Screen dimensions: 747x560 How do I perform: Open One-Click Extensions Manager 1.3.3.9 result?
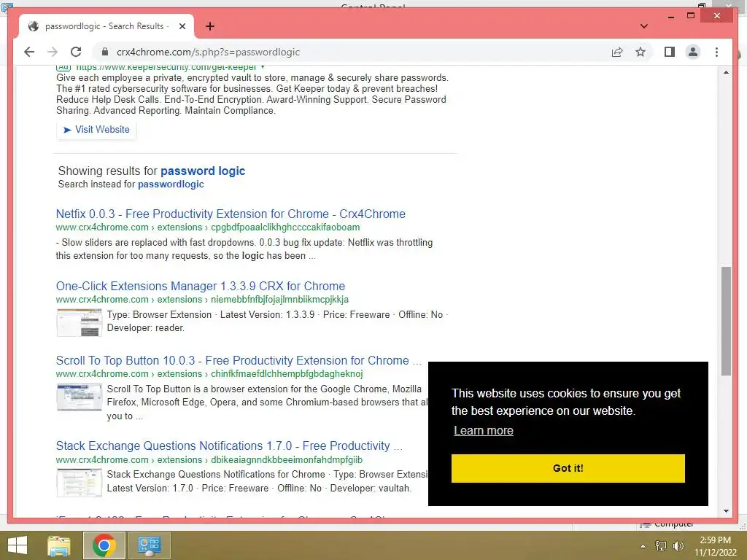point(201,286)
